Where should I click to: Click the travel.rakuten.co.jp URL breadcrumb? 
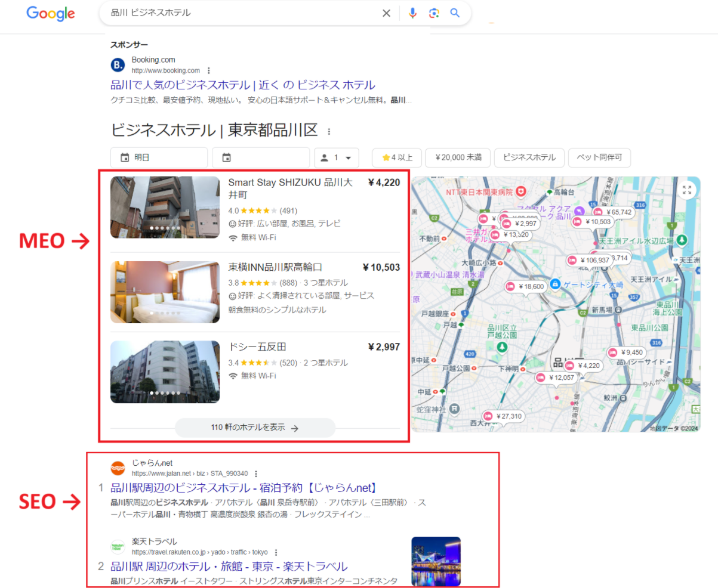(x=200, y=552)
